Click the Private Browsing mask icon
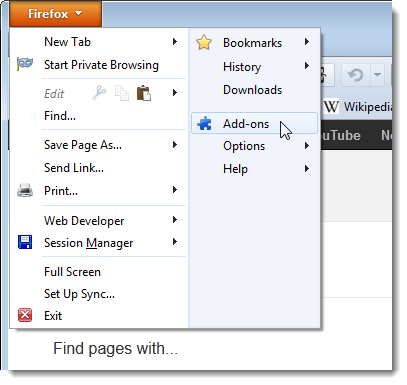407x385 pixels. tap(25, 63)
